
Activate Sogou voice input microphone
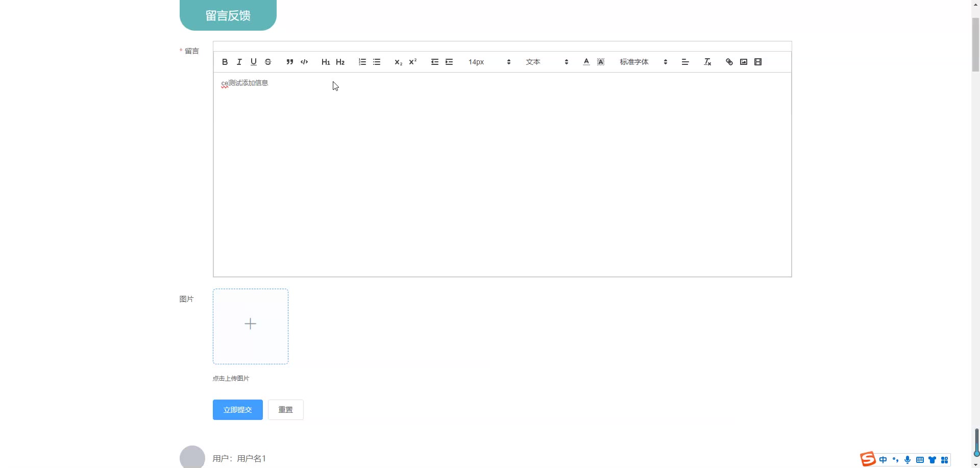(x=908, y=460)
